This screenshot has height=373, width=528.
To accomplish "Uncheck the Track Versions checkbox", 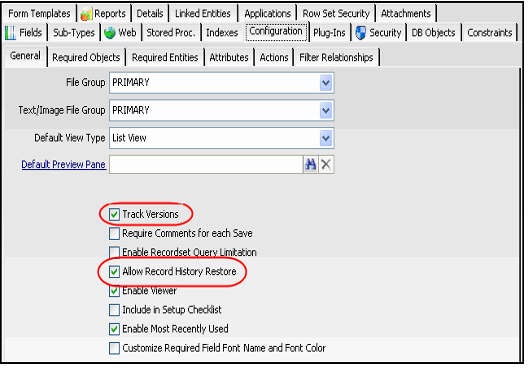I will pyautogui.click(x=114, y=214).
